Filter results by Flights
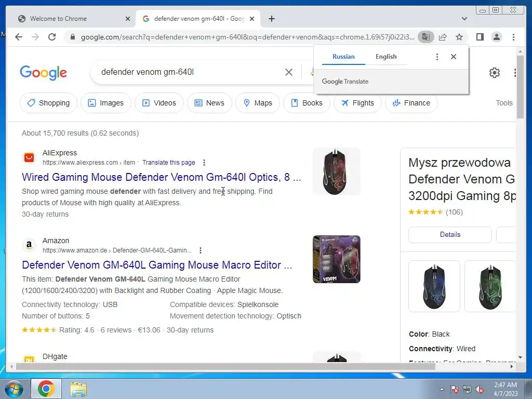The image size is (532, 399). 357,103
